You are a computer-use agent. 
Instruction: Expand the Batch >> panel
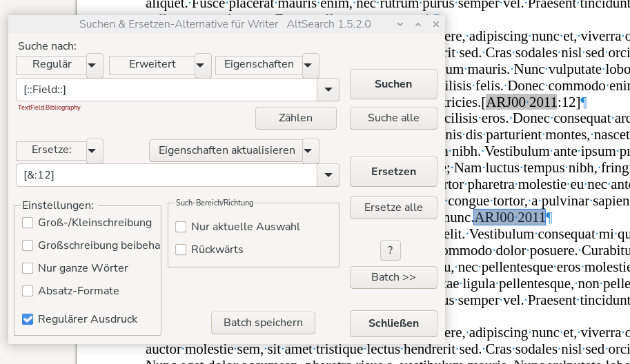[393, 277]
